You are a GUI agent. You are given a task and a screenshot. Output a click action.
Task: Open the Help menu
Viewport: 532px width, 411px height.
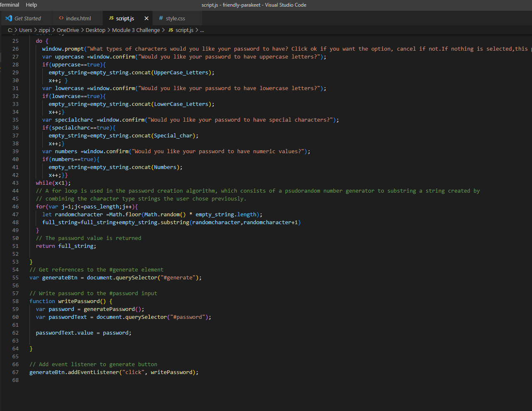pos(31,5)
